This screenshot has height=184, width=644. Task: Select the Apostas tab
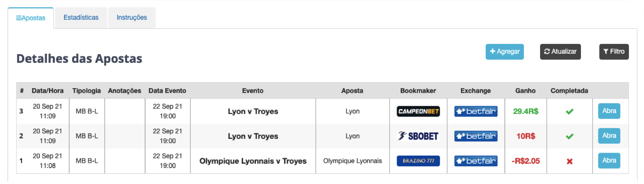[31, 18]
